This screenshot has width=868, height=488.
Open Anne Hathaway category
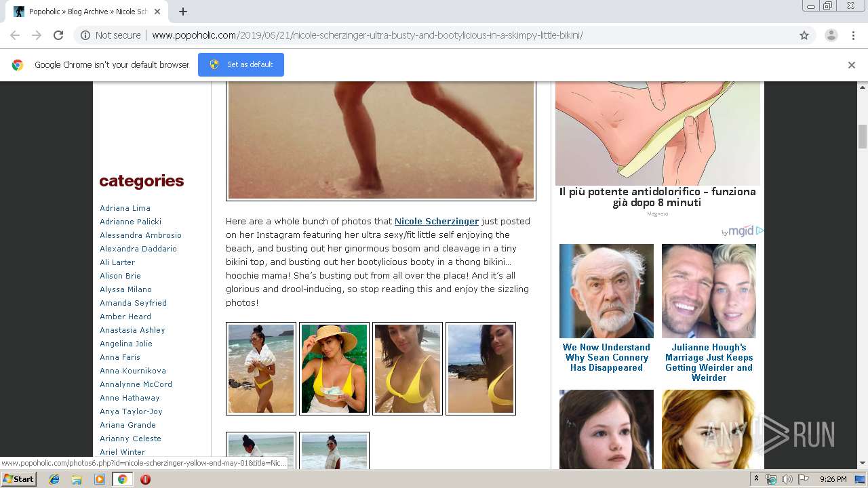point(130,398)
